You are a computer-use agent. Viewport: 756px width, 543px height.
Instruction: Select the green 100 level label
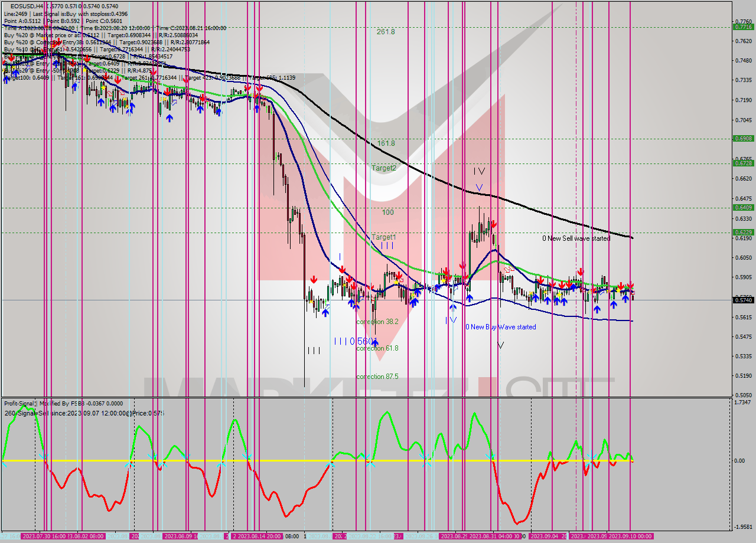387,212
